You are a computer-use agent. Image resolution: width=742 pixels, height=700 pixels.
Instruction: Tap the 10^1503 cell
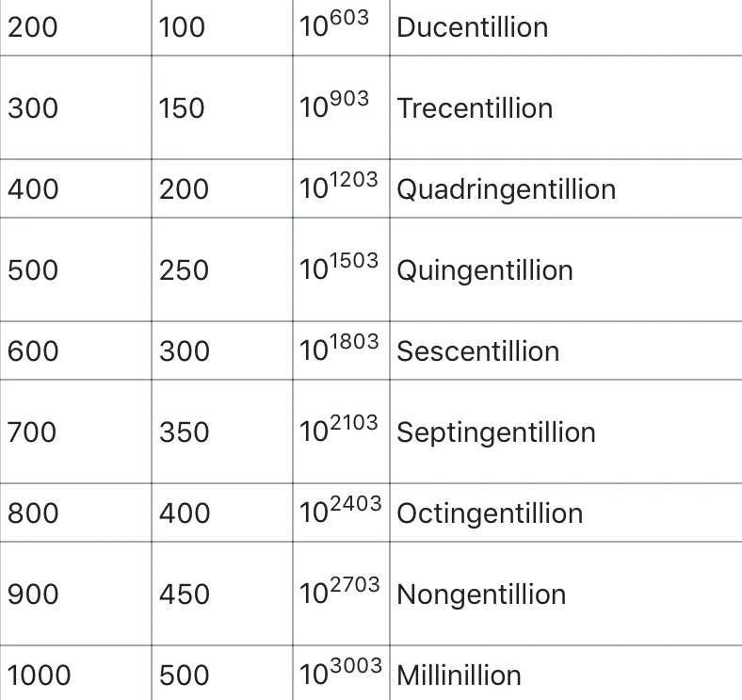pos(339,269)
